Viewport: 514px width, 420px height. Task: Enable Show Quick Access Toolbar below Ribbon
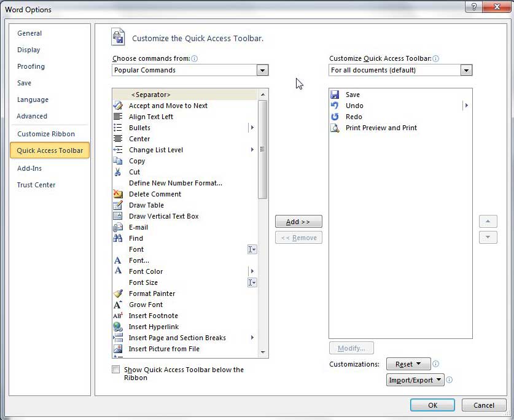coord(115,370)
